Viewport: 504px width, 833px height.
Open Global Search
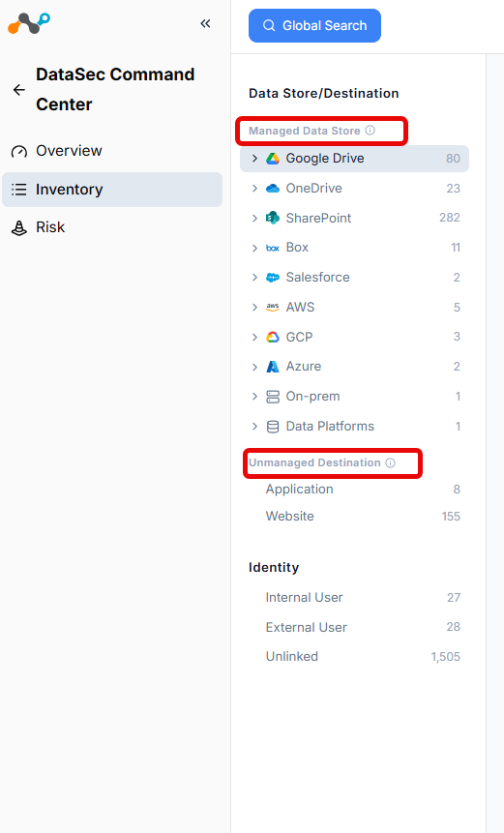coord(314,25)
